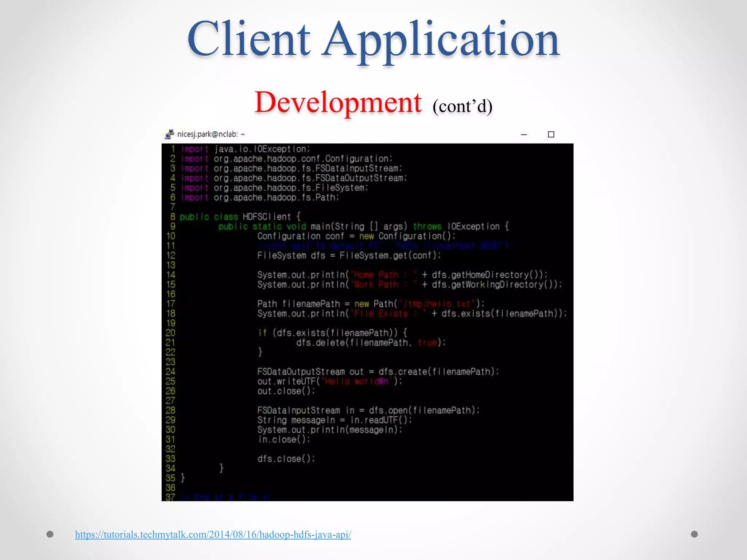Click dfs.delete(filenamePath, true) on line 21

pos(370,342)
